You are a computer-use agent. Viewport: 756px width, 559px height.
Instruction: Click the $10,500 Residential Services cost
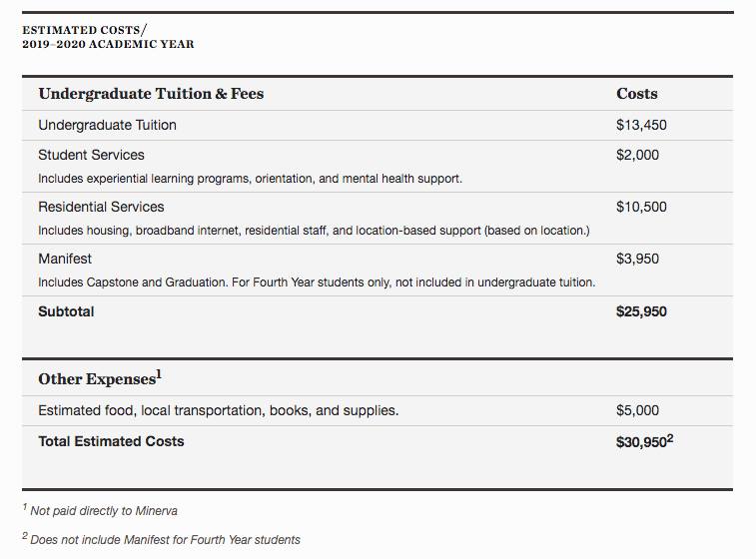(641, 207)
